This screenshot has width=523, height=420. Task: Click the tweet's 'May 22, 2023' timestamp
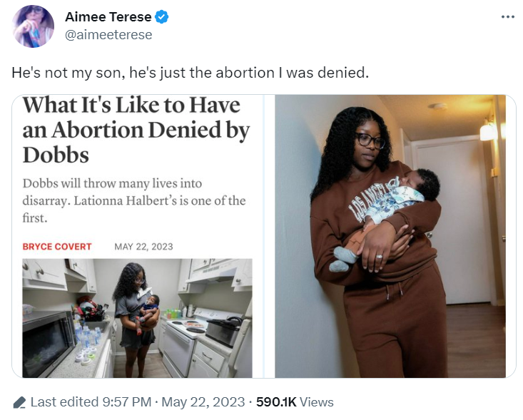click(203, 402)
